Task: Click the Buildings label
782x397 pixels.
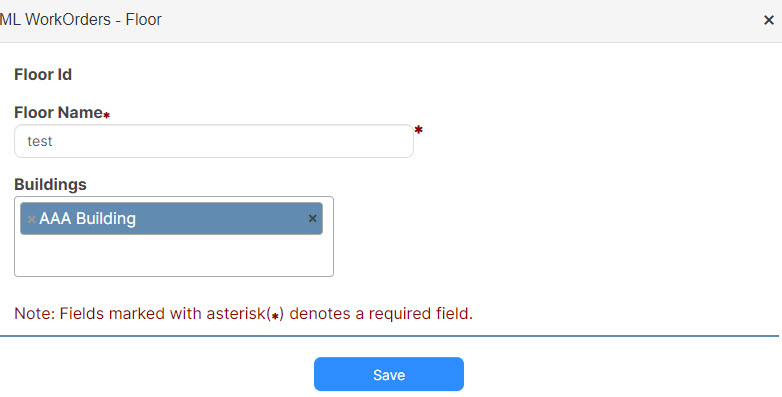Action: pos(50,185)
